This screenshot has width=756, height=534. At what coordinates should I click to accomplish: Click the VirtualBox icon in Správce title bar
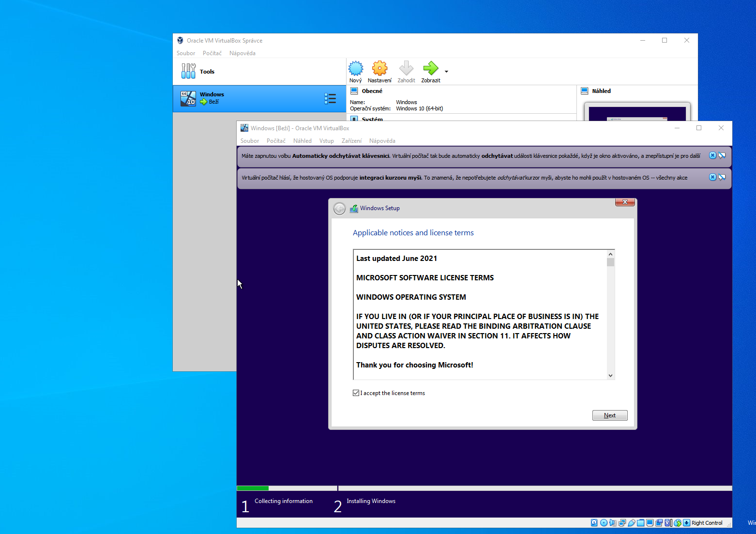[180, 40]
